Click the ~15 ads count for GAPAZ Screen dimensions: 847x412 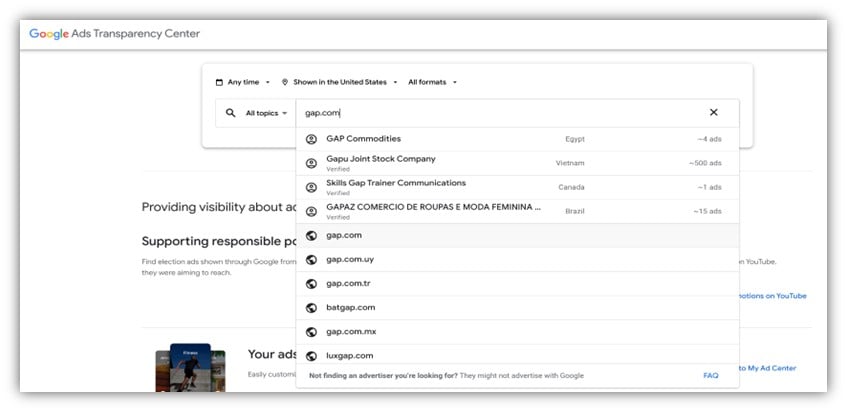click(708, 212)
